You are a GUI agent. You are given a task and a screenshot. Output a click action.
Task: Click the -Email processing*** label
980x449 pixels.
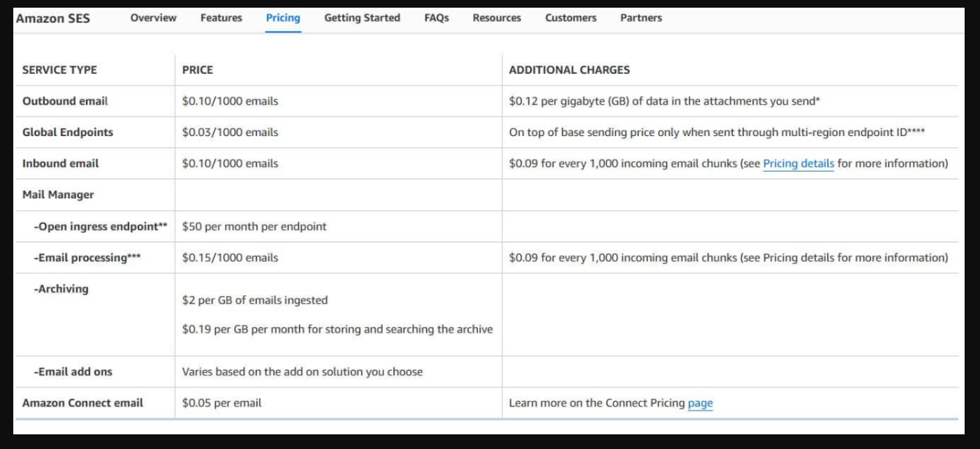click(87, 258)
